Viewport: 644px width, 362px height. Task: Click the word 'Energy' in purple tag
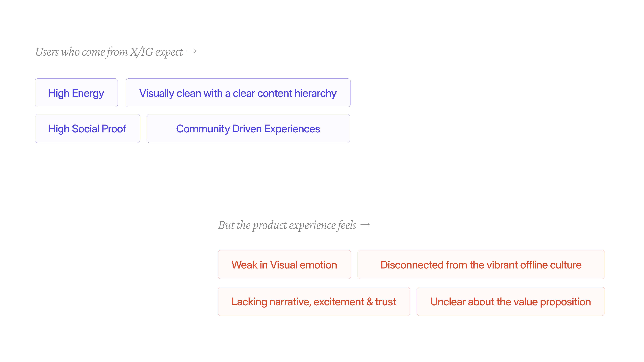pyautogui.click(x=88, y=94)
